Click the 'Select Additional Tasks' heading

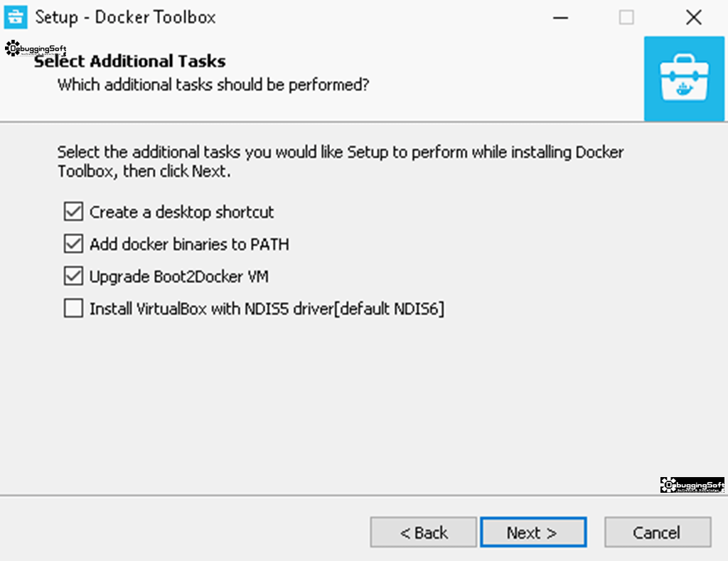[129, 61]
